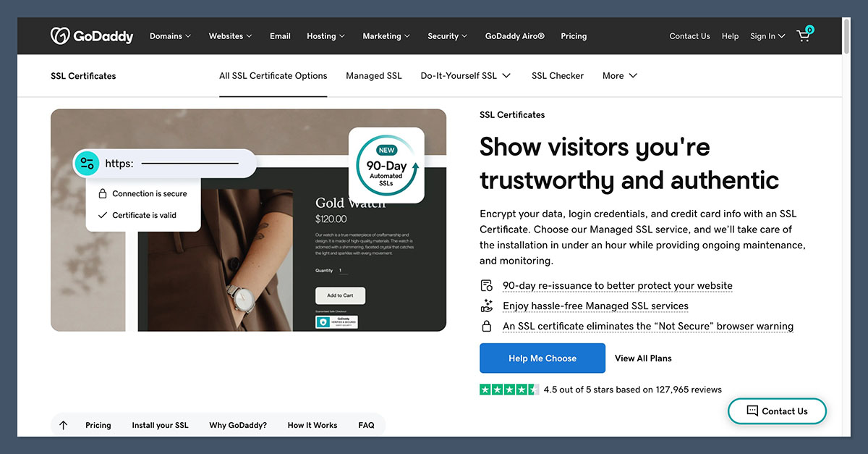Switch to Managed SSL tab
Screen dimensions: 868x454
pyautogui.click(x=374, y=75)
